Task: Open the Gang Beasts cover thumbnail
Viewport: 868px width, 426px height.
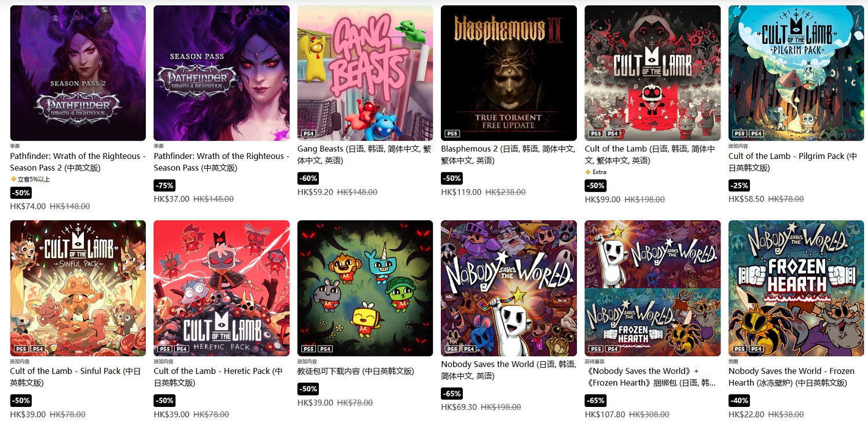Action: pos(365,73)
